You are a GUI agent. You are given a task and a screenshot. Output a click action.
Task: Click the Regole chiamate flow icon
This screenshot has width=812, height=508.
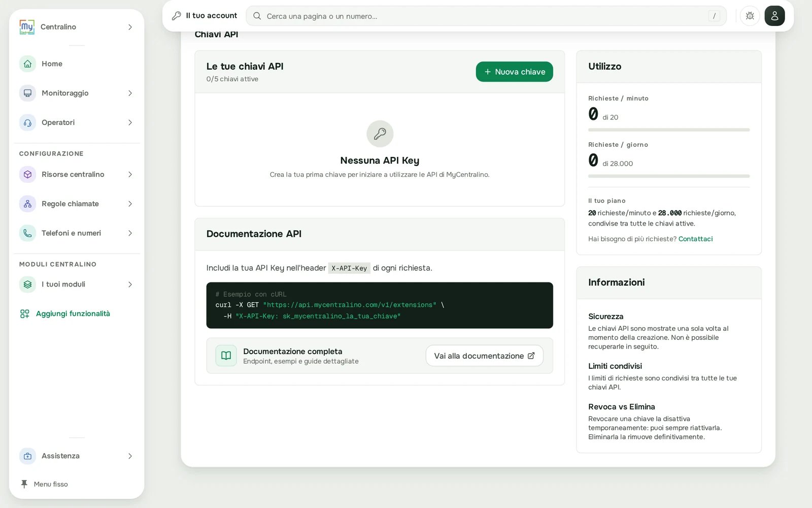coord(27,204)
